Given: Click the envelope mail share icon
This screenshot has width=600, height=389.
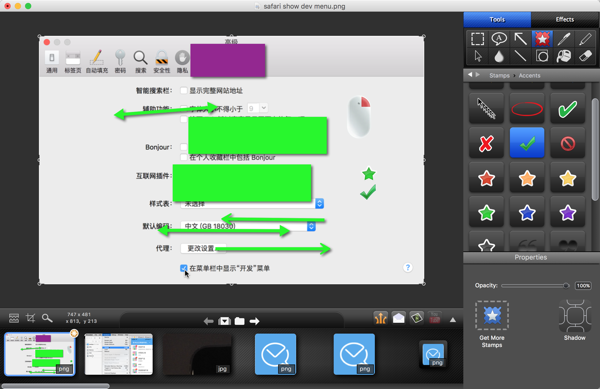Looking at the screenshot, I should coord(398,318).
